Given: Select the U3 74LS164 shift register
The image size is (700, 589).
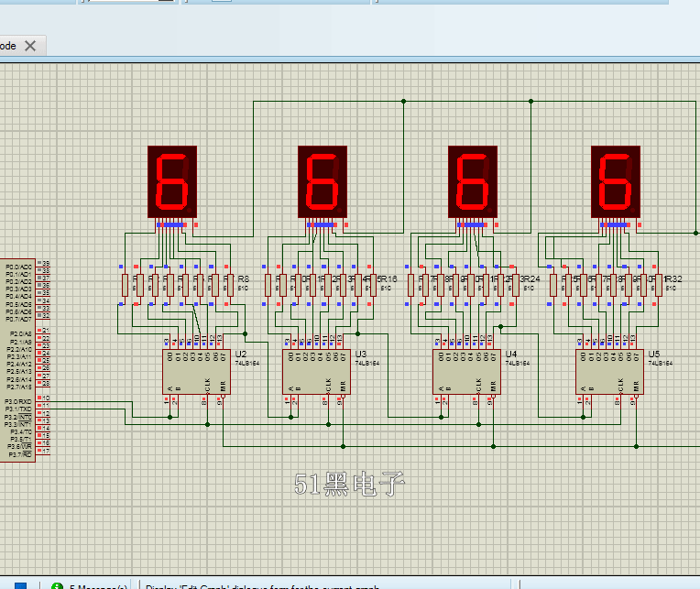Looking at the screenshot, I should 317,372.
